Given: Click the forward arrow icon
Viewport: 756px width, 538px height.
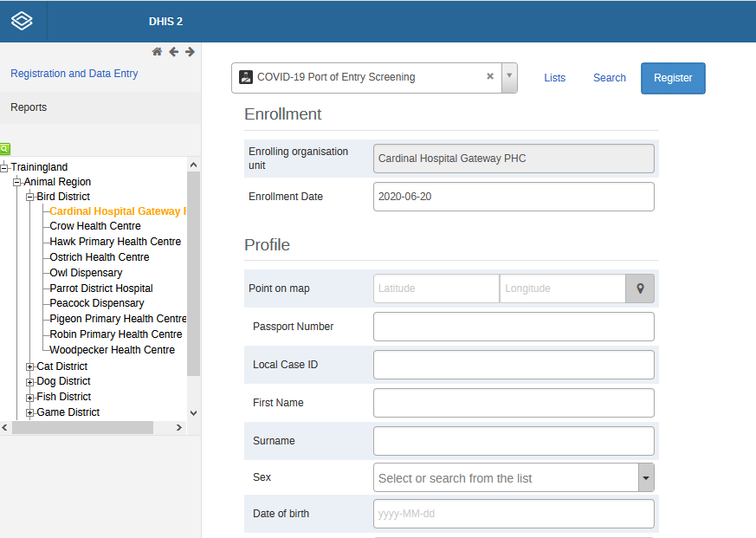Looking at the screenshot, I should (190, 52).
